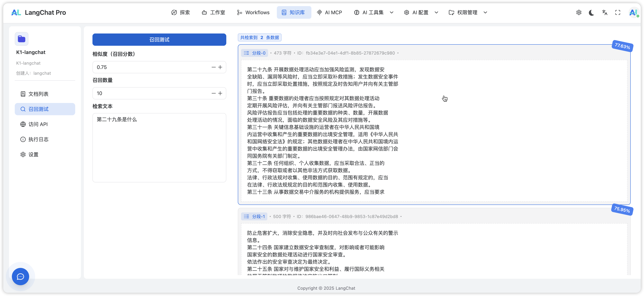Viewport: 644px width, 296px height.
Task: Increase 相似度 score with plus
Action: [220, 67]
